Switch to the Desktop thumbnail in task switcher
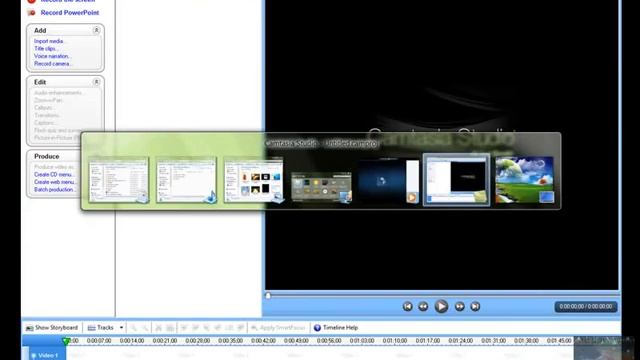The height and width of the screenshot is (360, 640). point(524,180)
